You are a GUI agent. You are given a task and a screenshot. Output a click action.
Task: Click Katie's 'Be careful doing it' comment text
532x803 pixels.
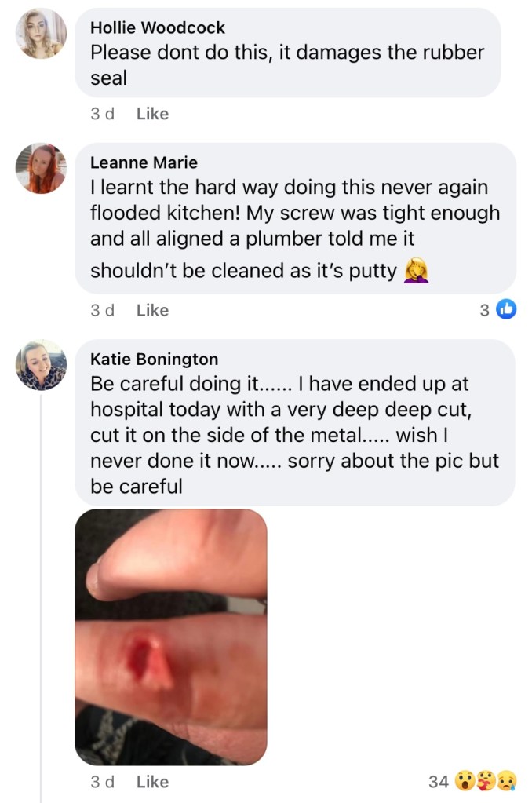(294, 435)
